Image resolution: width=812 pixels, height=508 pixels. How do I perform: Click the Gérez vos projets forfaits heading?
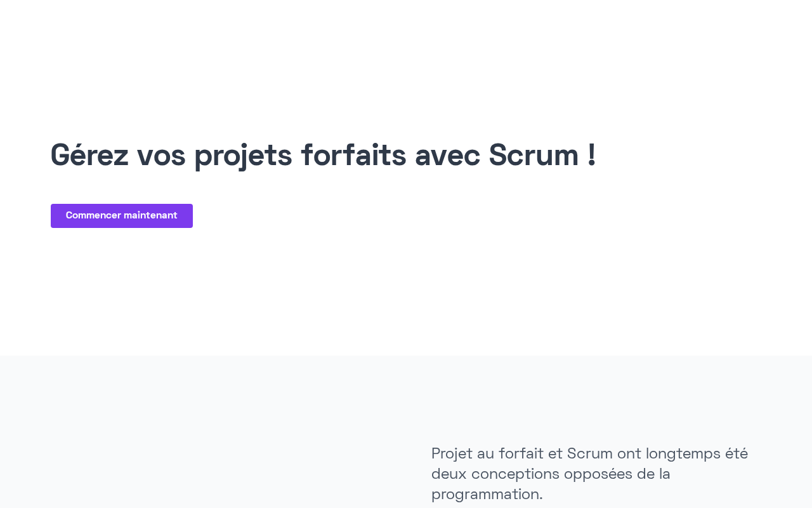tap(323, 156)
